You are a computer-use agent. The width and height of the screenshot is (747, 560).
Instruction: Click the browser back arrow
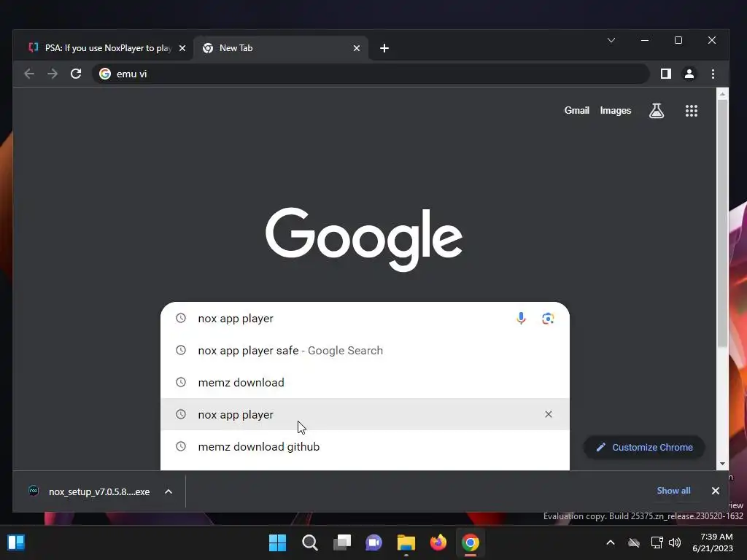[x=29, y=74]
